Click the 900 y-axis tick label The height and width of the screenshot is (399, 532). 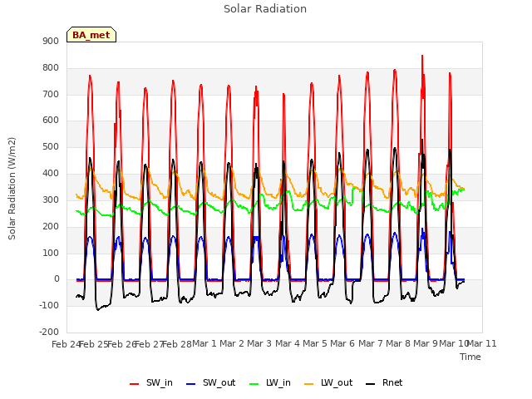point(51,42)
